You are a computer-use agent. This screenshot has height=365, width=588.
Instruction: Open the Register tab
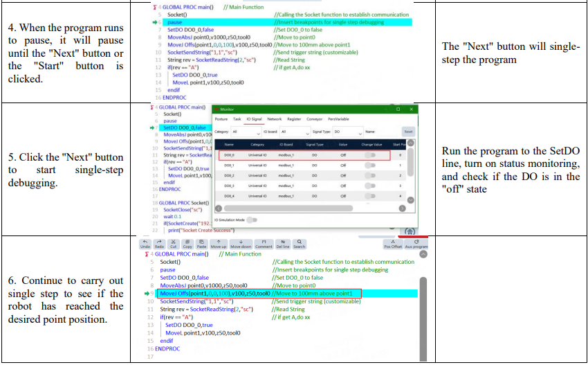[x=294, y=119]
